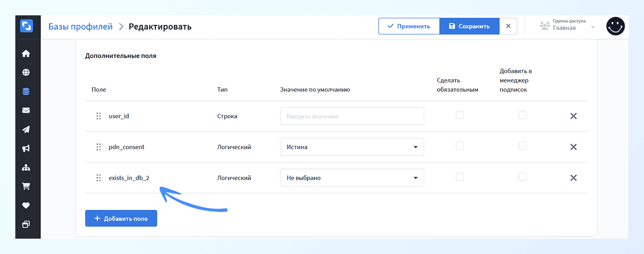Make user_id field required checkbox

(459, 115)
